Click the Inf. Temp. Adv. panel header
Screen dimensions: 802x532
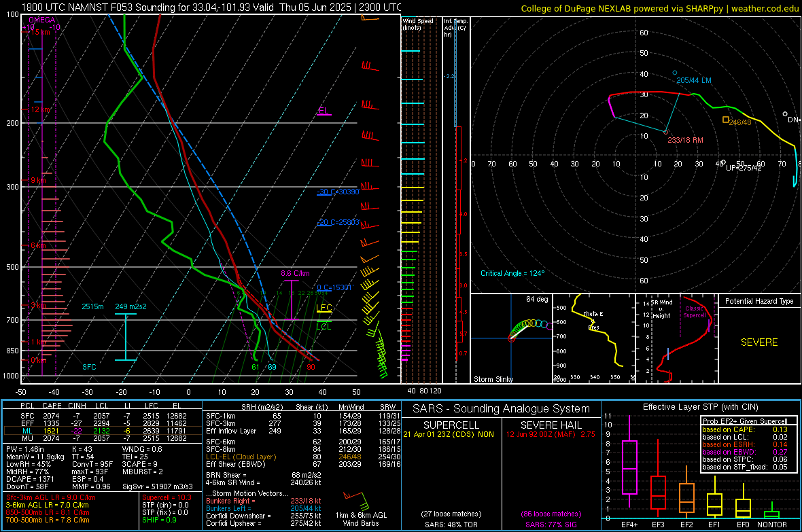click(x=455, y=28)
